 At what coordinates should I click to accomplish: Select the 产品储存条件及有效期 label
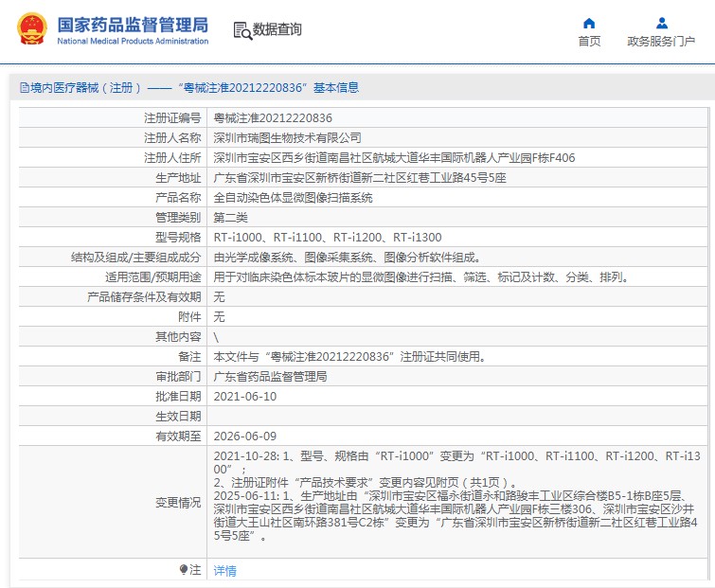point(144,297)
